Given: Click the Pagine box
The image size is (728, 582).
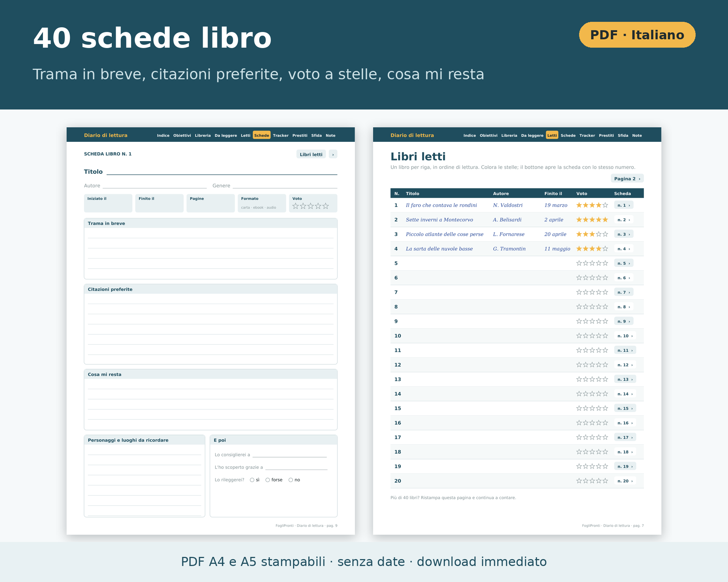Looking at the screenshot, I should pos(210,203).
